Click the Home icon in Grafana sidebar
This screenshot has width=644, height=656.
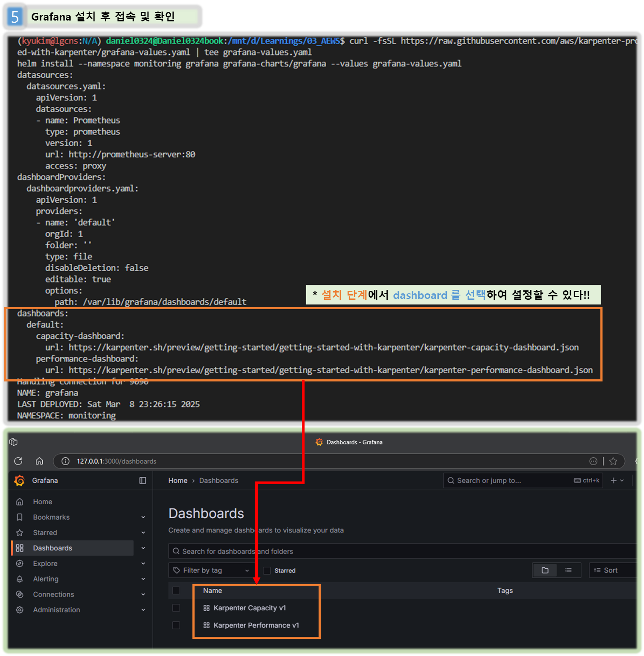coord(20,502)
